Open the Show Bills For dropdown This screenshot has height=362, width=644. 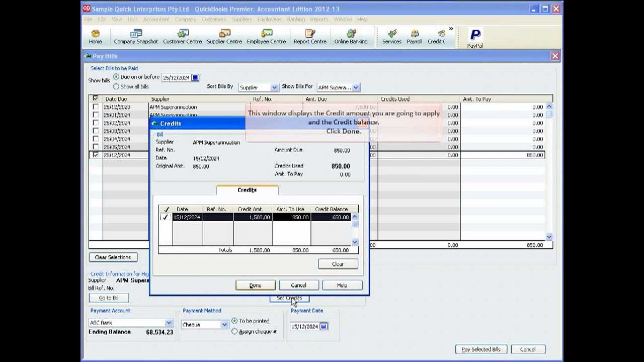pyautogui.click(x=356, y=87)
